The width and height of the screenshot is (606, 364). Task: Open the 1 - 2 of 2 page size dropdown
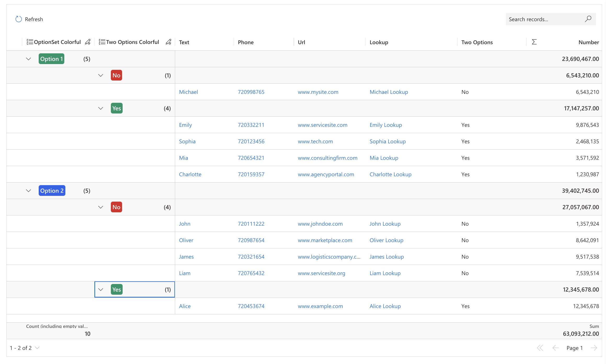tap(37, 348)
